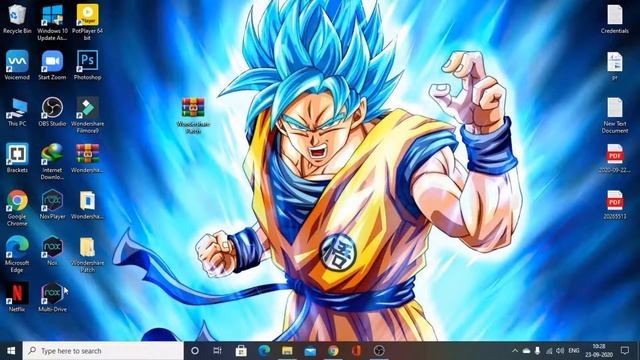
Task: Select the Recycle Bin desktop icon
Action: [x=17, y=20]
